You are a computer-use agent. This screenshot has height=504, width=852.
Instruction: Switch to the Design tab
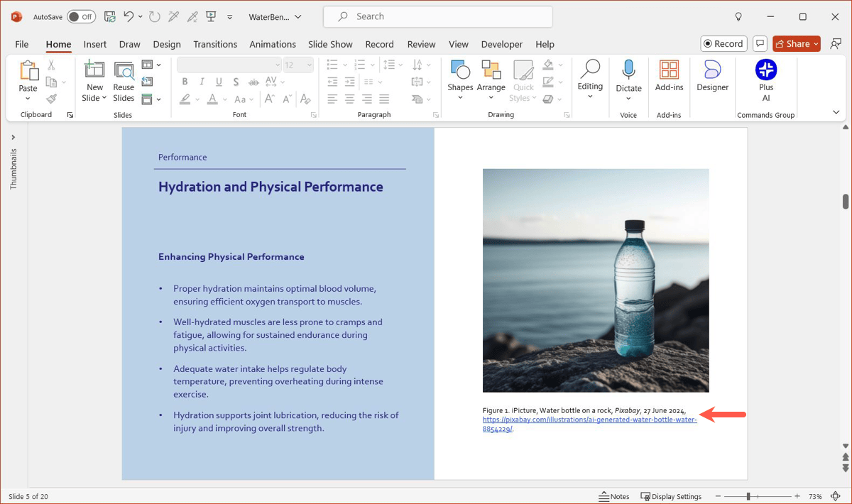167,44
